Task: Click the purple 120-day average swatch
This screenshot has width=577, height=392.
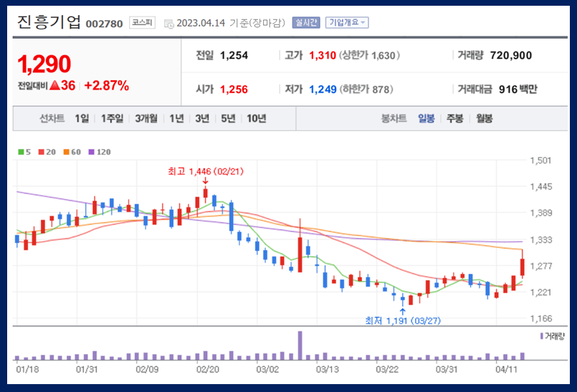Action: point(92,152)
